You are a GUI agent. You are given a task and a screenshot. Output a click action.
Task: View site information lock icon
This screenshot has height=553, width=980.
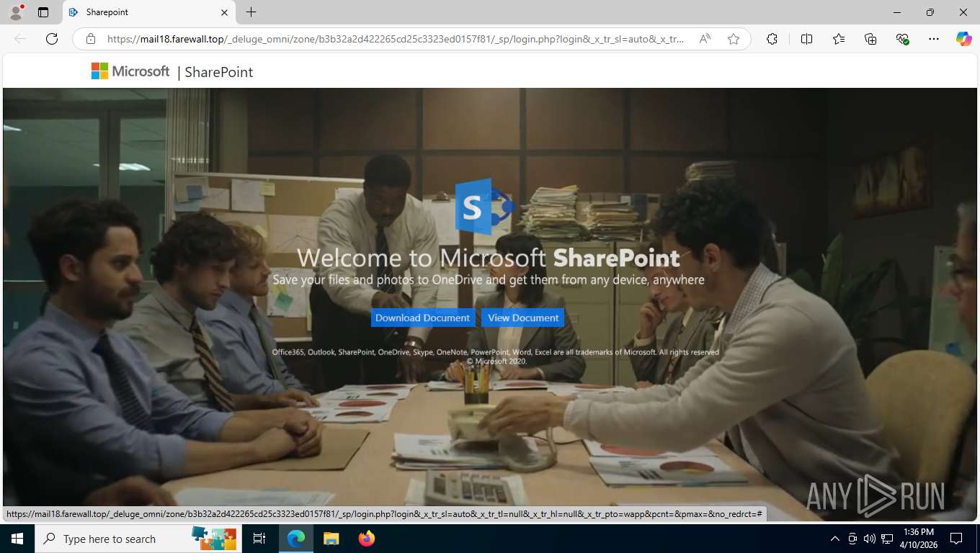[x=91, y=39]
